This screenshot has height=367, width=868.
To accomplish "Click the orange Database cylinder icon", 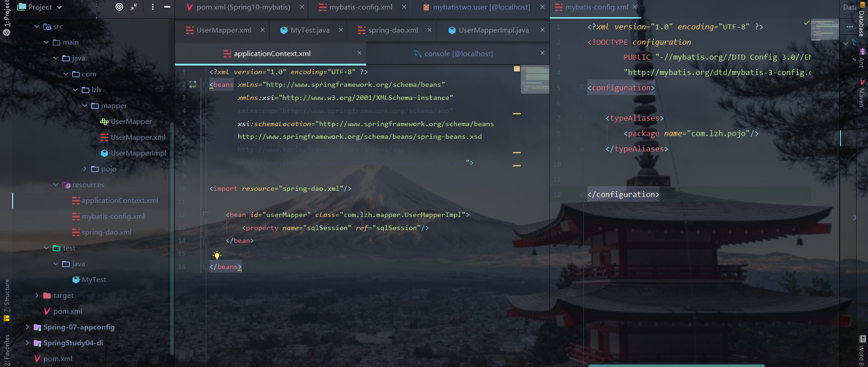I will click(862, 5).
